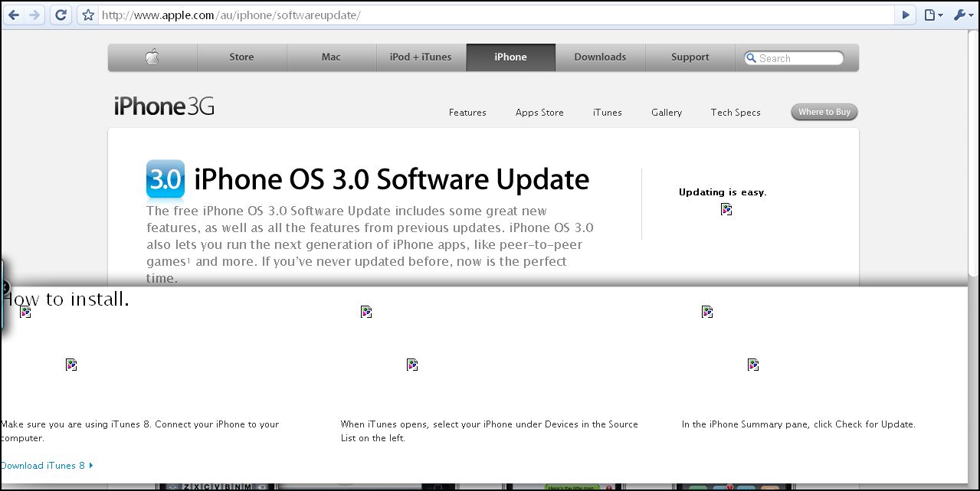The height and width of the screenshot is (491, 980).
Task: Click broken image under Updating is easy
Action: [726, 209]
